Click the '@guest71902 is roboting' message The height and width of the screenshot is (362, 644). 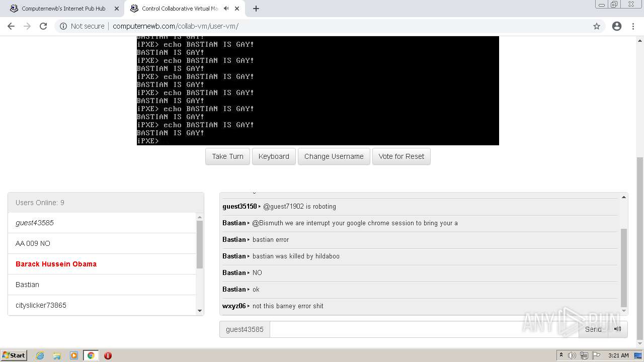coord(299,206)
